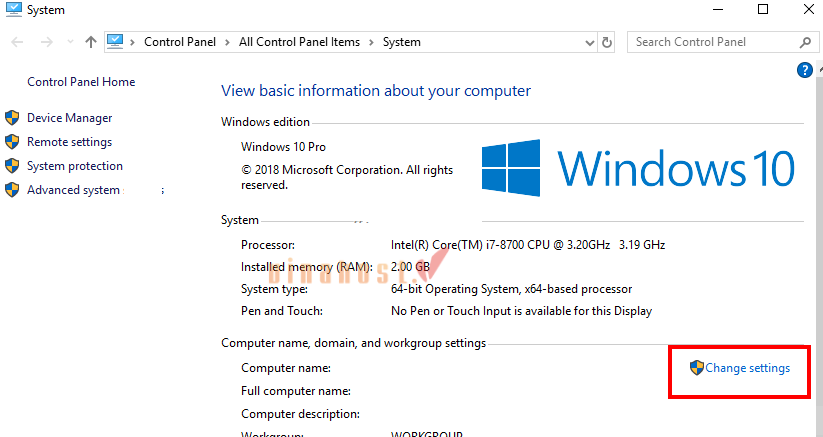Click the computer icon in address bar

point(115,42)
